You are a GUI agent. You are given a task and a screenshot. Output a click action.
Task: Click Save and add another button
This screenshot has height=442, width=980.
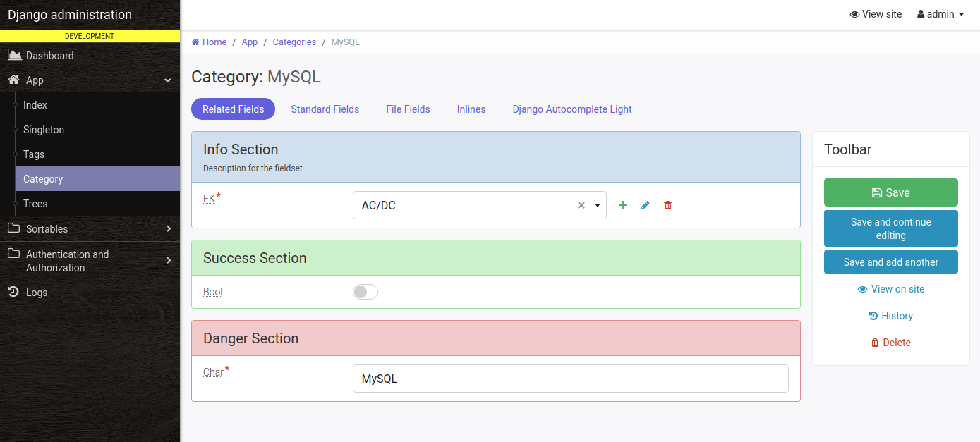(x=890, y=262)
